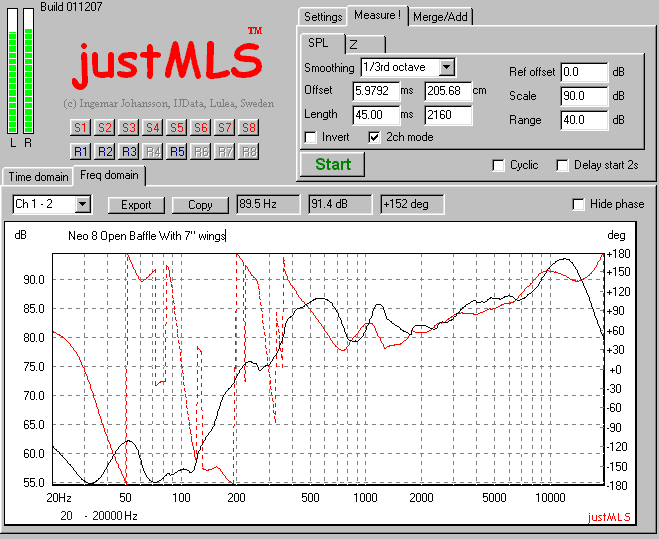The height and width of the screenshot is (539, 659).
Task: Recall slot R5
Action: tap(176, 151)
